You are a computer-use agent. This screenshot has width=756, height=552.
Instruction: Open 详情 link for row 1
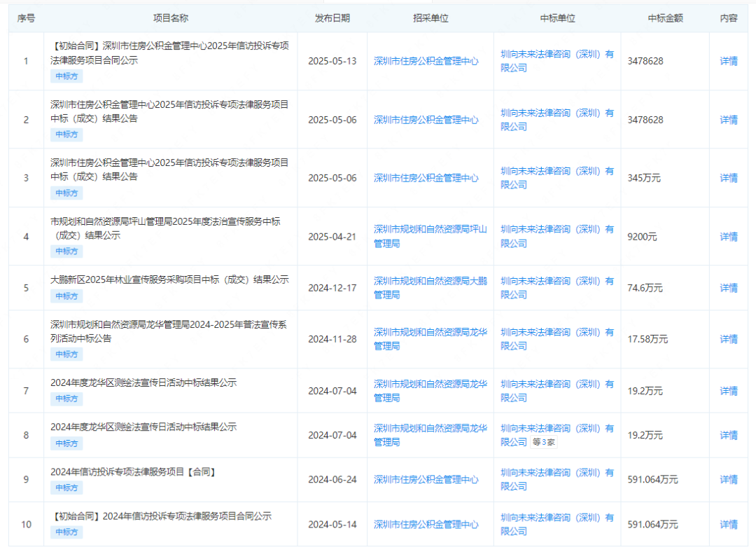pyautogui.click(x=728, y=61)
